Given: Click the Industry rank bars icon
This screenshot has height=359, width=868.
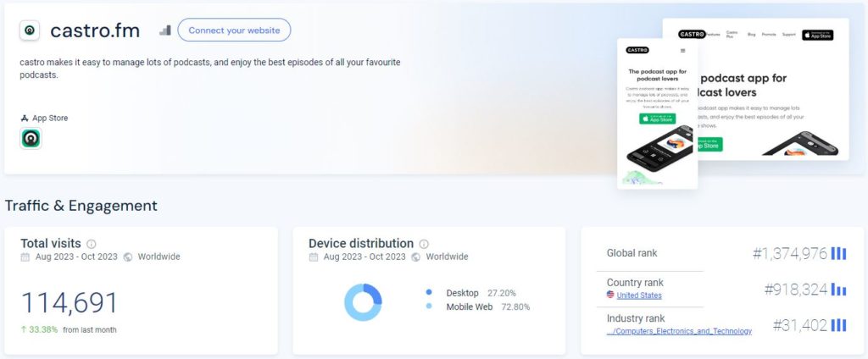Looking at the screenshot, I should click(x=838, y=325).
